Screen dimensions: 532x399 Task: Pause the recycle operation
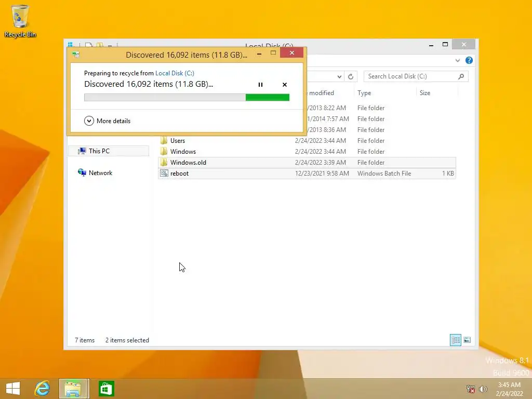[x=261, y=85]
